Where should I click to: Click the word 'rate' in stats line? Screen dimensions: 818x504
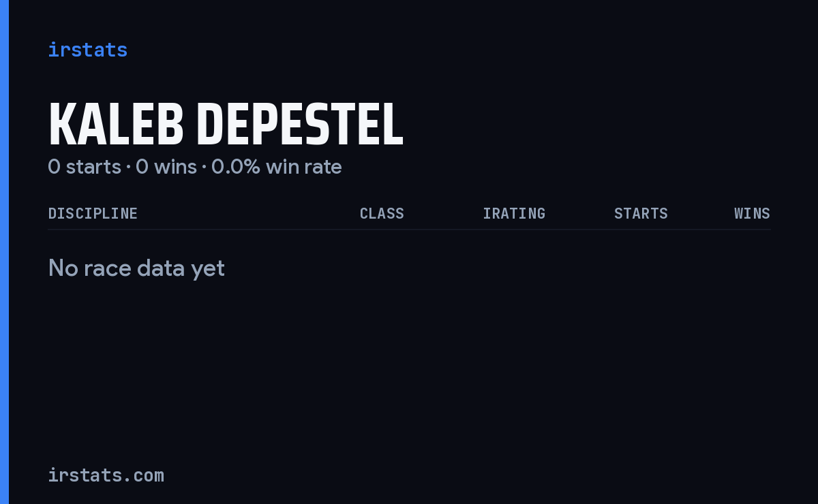point(322,167)
